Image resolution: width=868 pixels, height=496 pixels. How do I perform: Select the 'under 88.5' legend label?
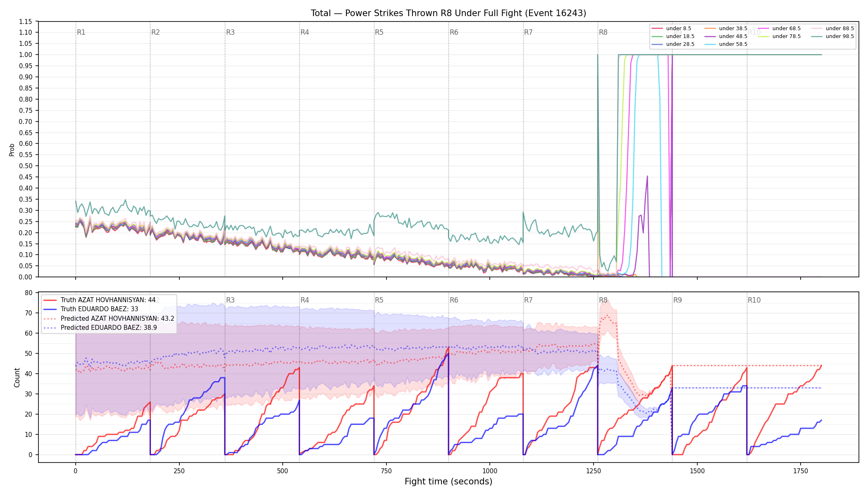(840, 29)
